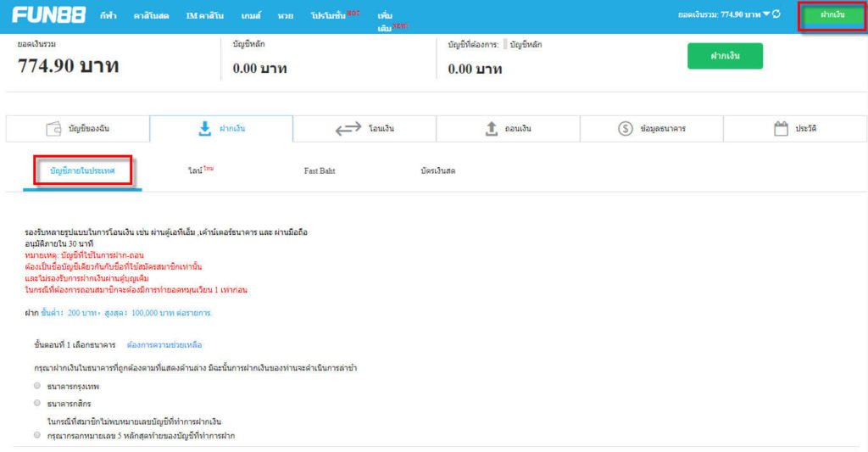The height and width of the screenshot is (452, 868).
Task: Refresh the total balance in header
Action: coord(776,14)
